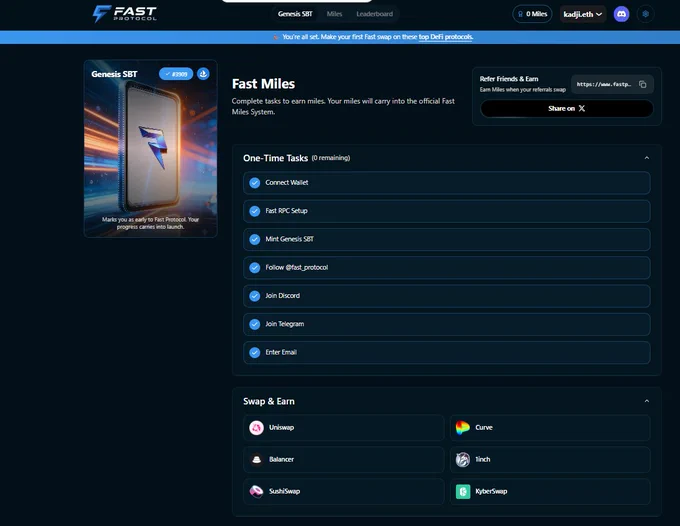Toggle the Fast RPC Setup checkmark
Image resolution: width=680 pixels, height=526 pixels.
[255, 211]
